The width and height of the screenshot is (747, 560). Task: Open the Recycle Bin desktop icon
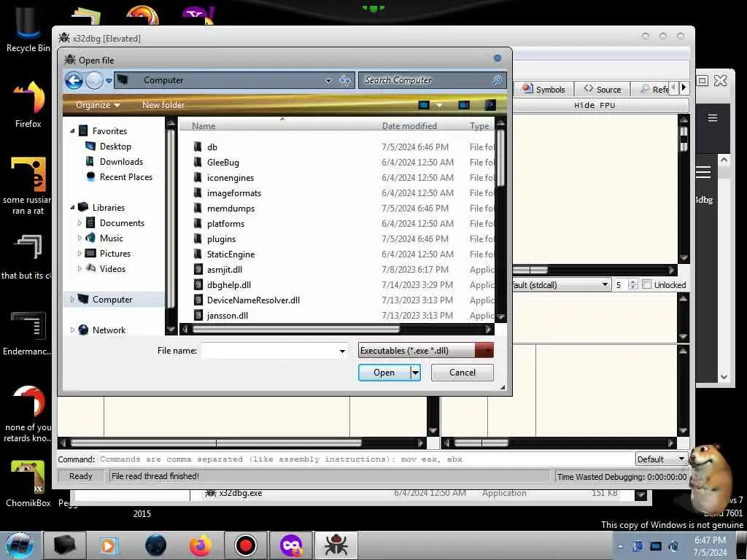tap(28, 28)
